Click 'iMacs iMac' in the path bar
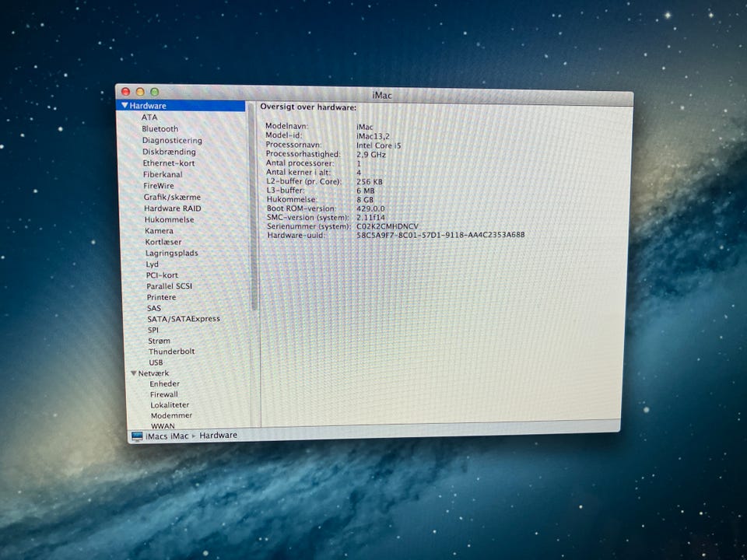Screen dimensions: 747x560 click(x=167, y=436)
